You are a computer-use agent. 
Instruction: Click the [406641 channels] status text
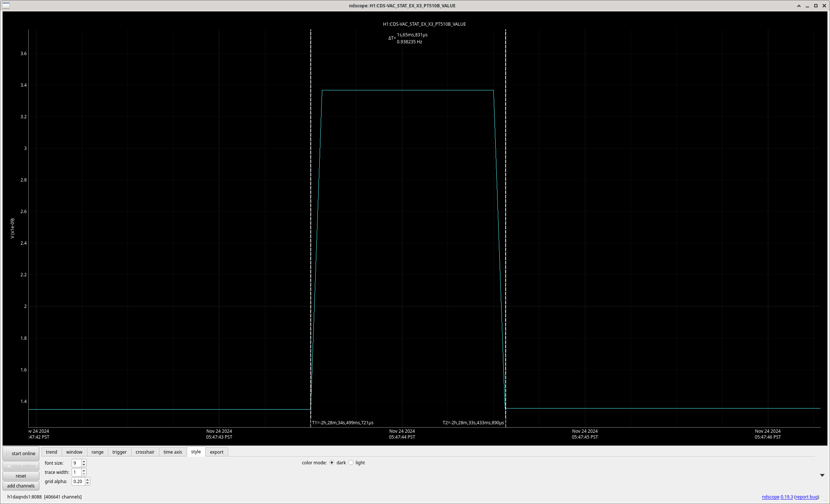tap(63, 497)
